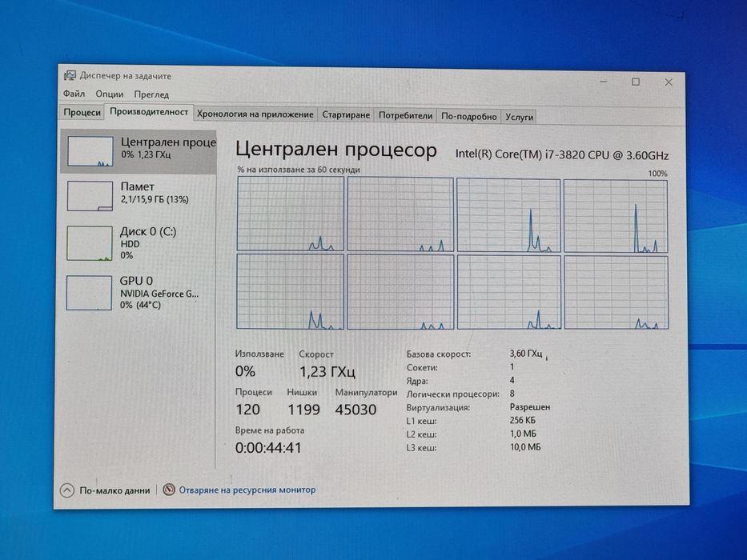Switch to the Процеси tab
The width and height of the screenshot is (747, 560).
82,113
